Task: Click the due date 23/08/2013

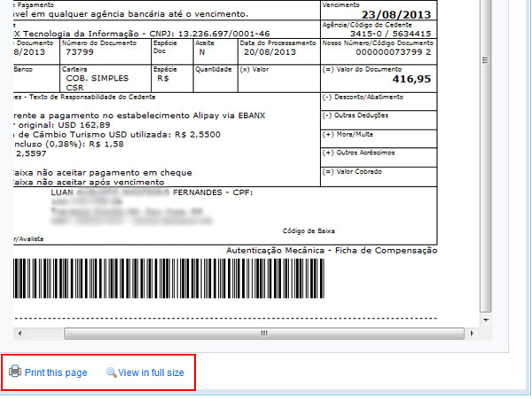Action: [396, 14]
